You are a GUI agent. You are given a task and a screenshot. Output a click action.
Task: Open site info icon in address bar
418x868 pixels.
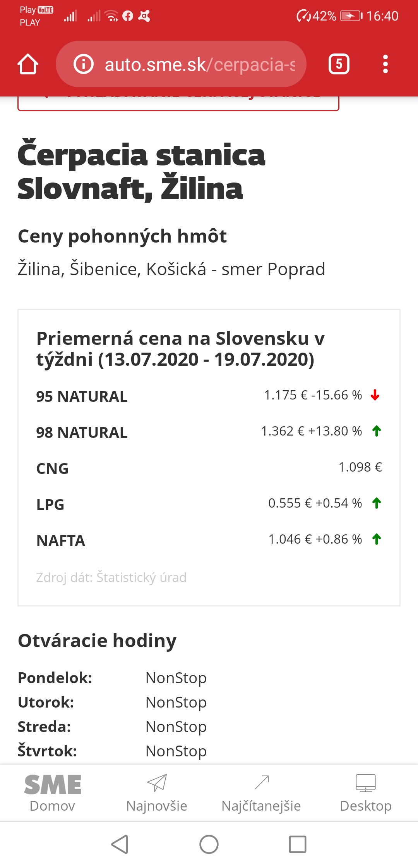pyautogui.click(x=84, y=64)
